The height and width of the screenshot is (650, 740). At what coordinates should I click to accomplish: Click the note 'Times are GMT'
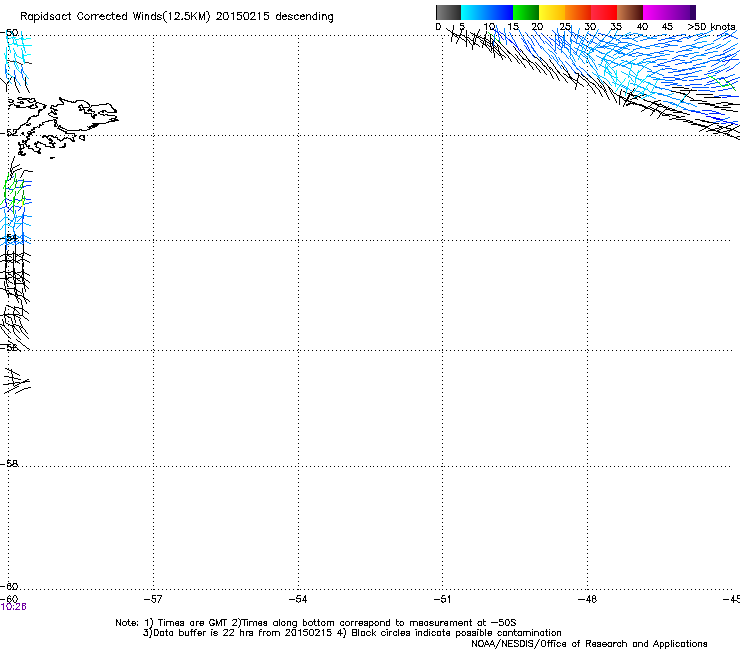pos(193,623)
